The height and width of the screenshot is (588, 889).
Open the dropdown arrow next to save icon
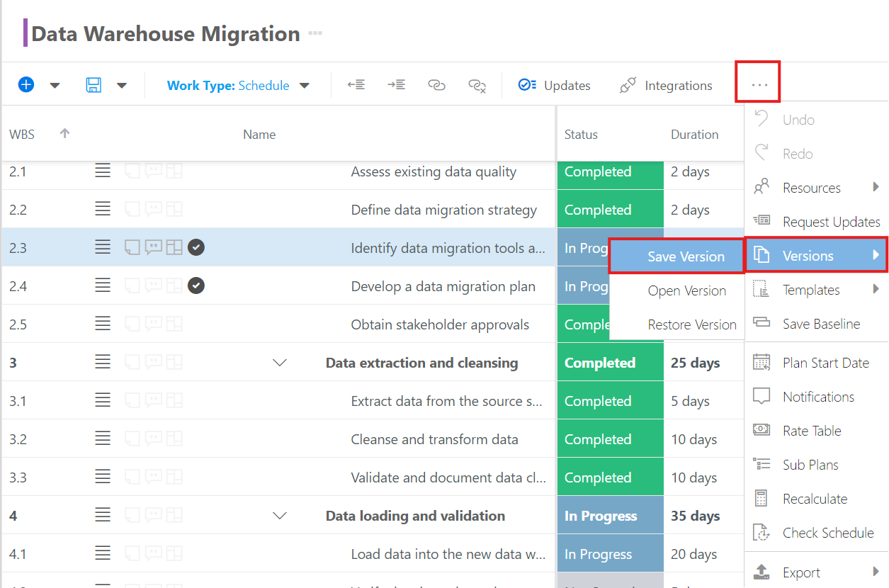[x=122, y=86]
